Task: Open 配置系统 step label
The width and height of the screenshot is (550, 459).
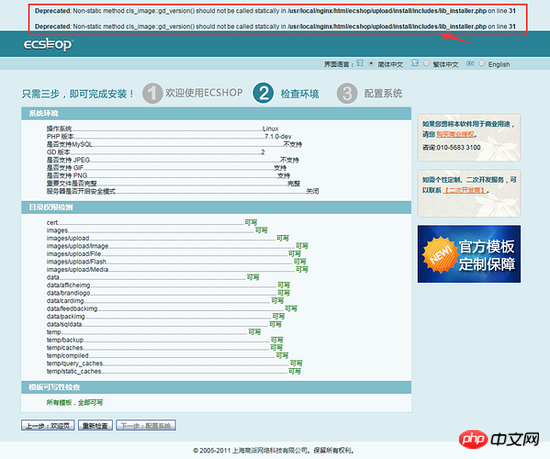Action: [x=383, y=94]
